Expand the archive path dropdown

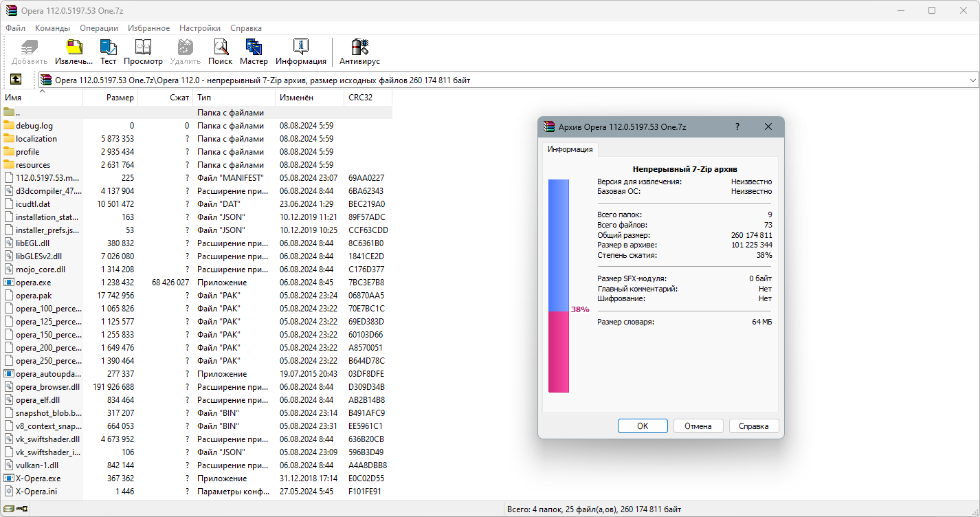(972, 80)
